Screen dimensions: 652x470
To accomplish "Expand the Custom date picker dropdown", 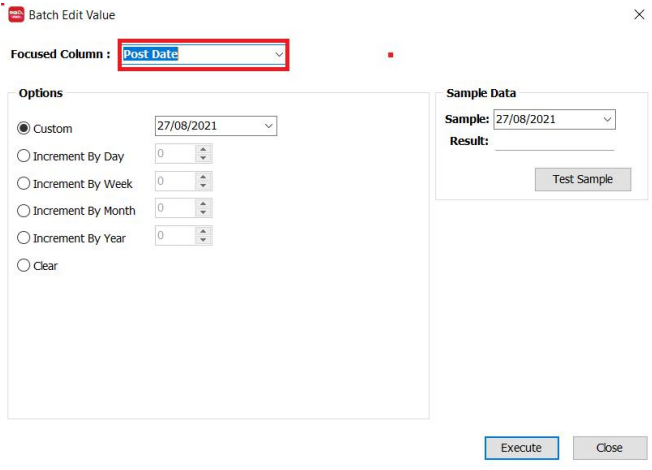I will (268, 126).
